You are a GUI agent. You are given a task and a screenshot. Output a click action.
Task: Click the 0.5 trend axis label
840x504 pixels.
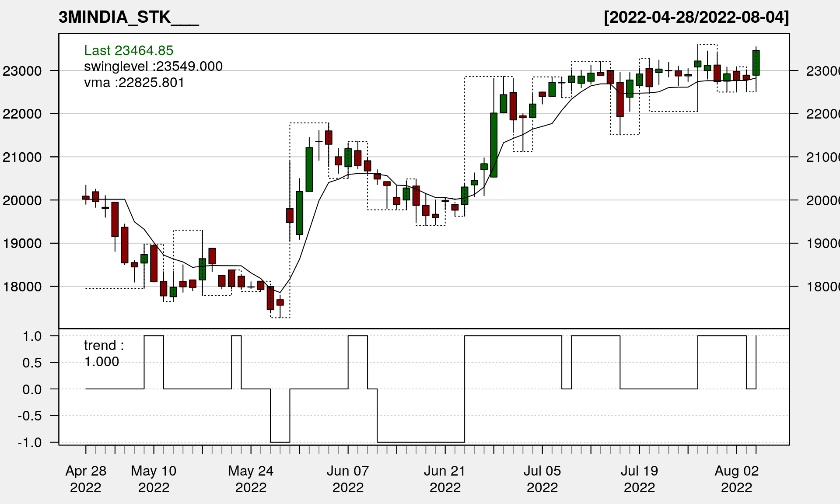32,363
